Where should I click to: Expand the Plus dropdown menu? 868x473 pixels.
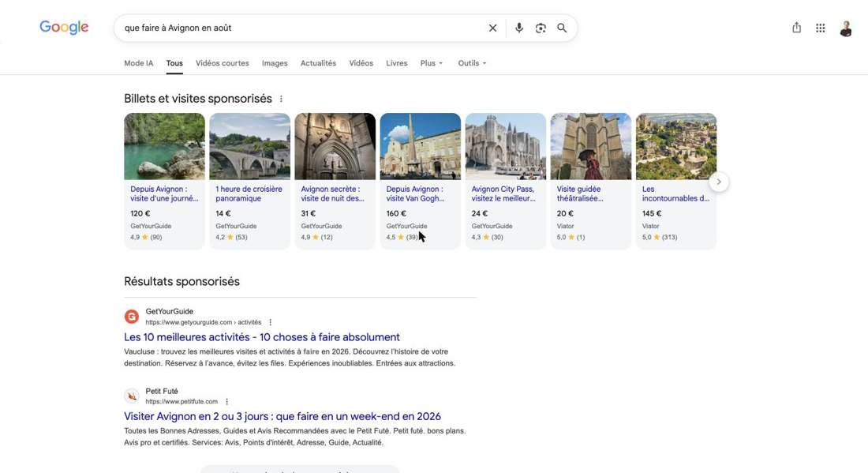click(x=431, y=63)
